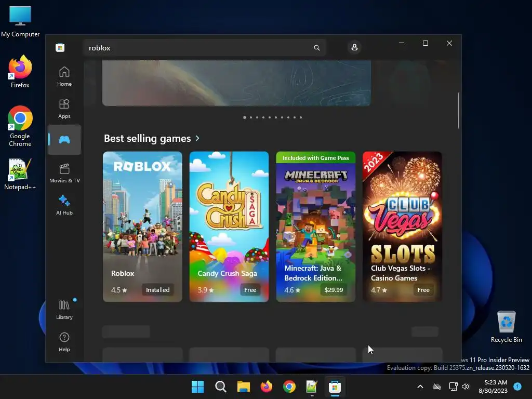
Task: Open the volume speaker tray icon
Action: (x=465, y=387)
